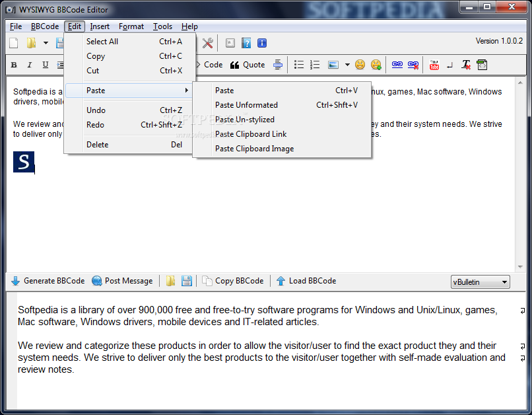The width and height of the screenshot is (532, 415).
Task: Click Generate BBCode
Action: [48, 281]
